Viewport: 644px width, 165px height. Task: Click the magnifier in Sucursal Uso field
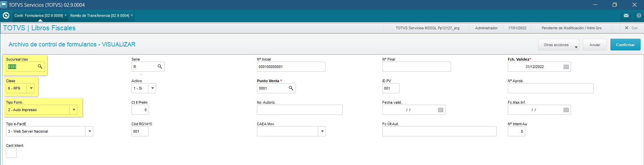(40, 67)
